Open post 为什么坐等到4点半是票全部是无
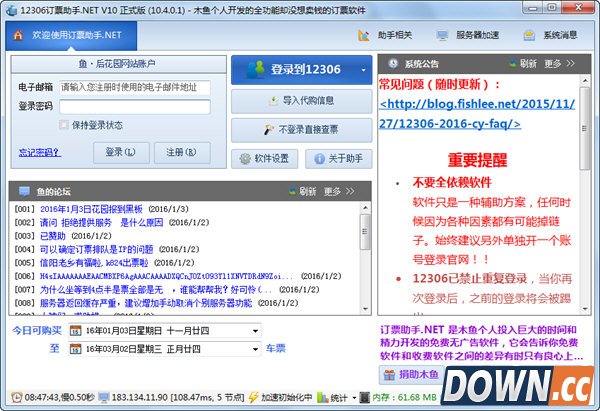 point(157,289)
